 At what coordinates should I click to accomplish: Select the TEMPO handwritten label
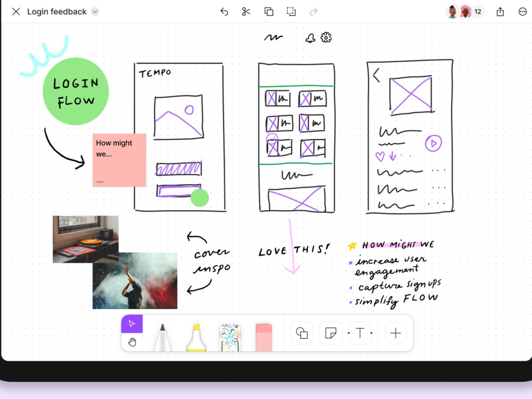[x=155, y=73]
